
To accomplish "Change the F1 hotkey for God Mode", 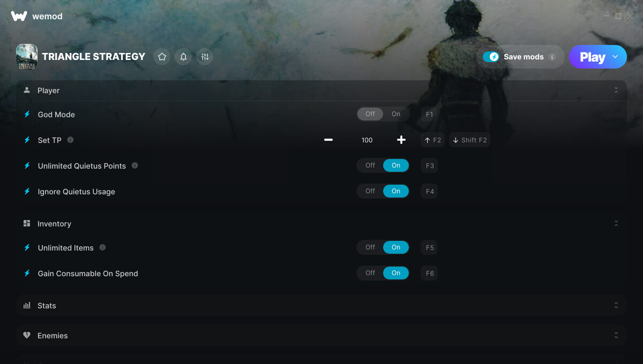I will coord(429,114).
